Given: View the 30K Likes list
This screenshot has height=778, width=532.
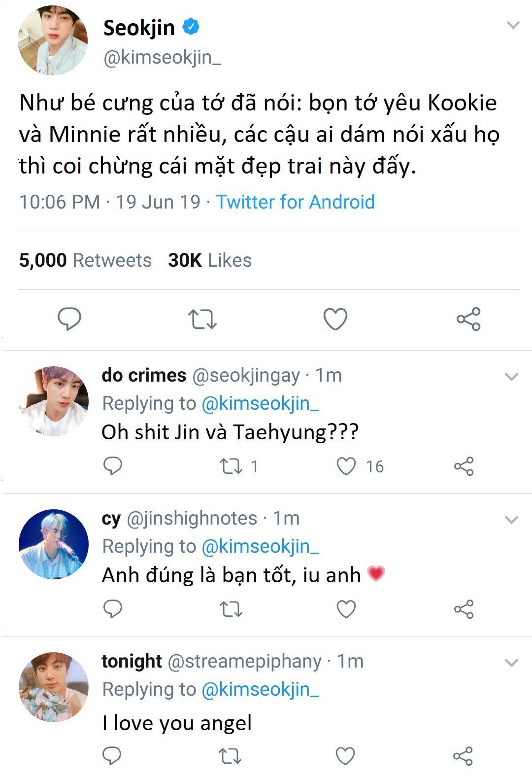Looking at the screenshot, I should (x=209, y=260).
